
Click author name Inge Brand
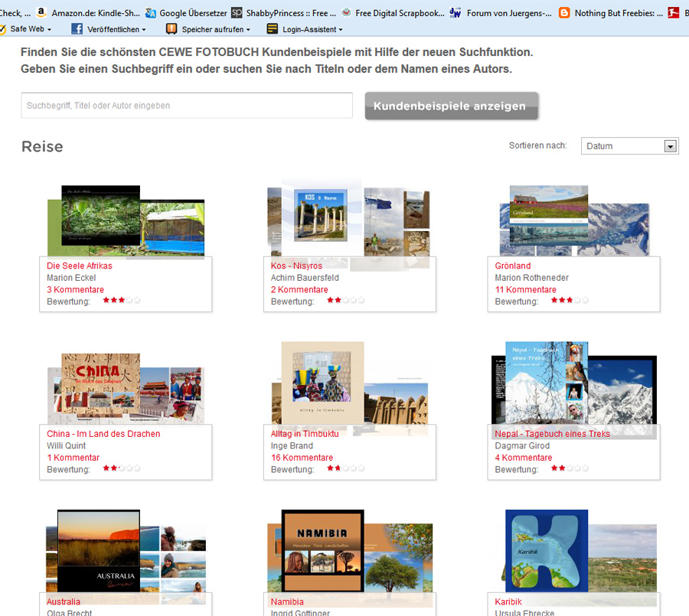(292, 445)
